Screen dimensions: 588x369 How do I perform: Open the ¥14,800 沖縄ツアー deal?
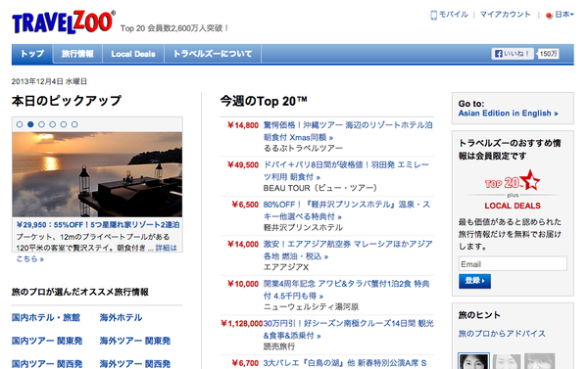point(348,131)
